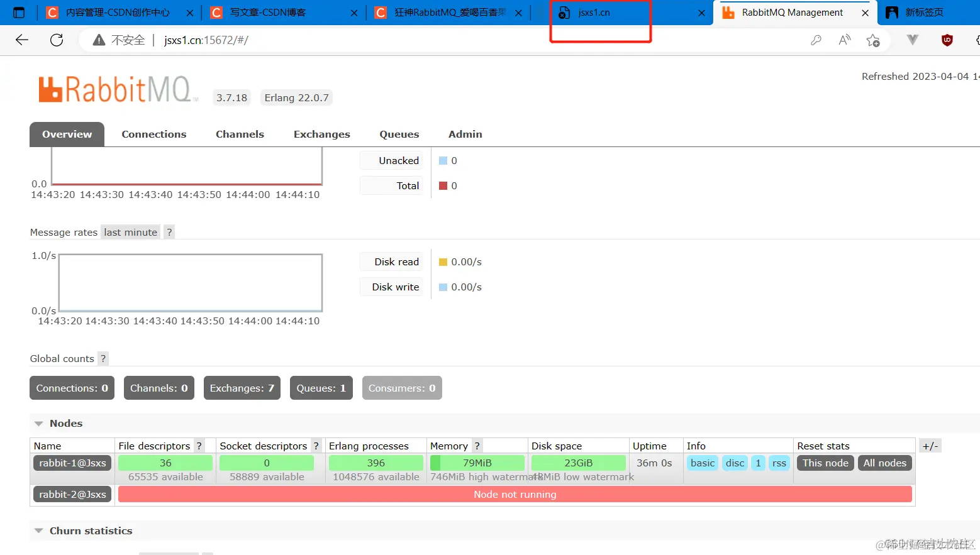Click the 79MiB memory bar

[x=477, y=463]
